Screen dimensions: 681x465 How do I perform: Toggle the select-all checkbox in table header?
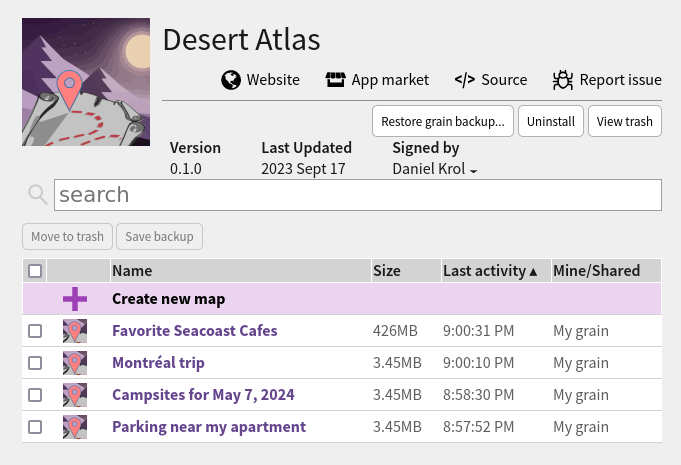[35, 271]
